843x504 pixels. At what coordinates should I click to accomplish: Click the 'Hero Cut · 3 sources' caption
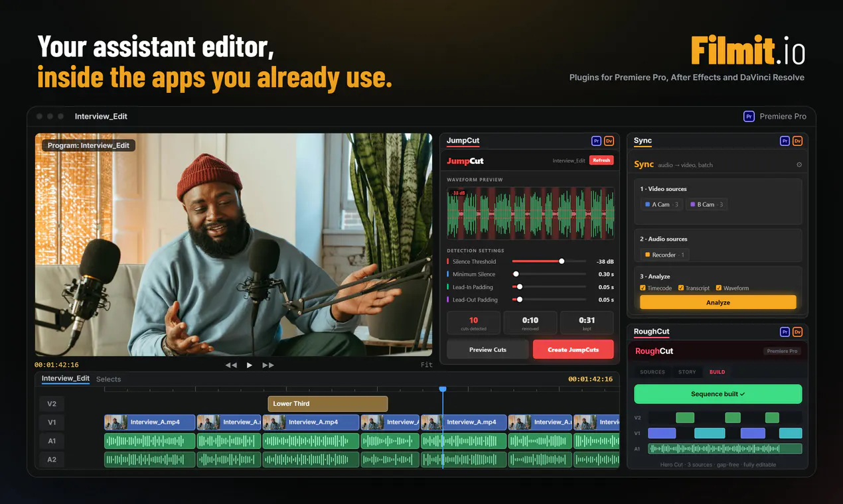718,464
